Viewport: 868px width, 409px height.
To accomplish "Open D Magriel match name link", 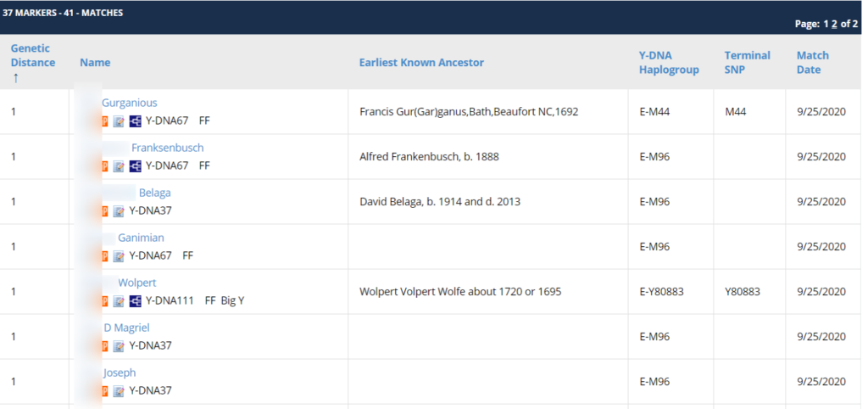I will (127, 328).
